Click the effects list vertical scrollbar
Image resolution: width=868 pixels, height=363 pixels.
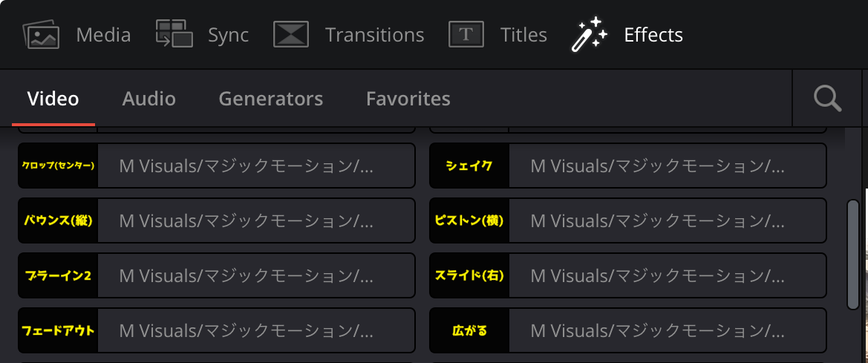tap(853, 254)
